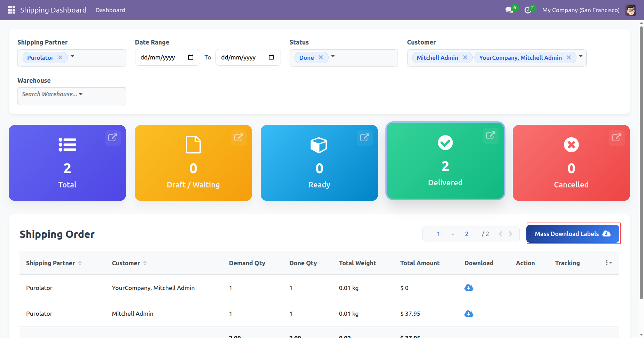Viewport: 644px width, 338px height.
Task: Open the Cancelled card's external link icon
Action: (x=616, y=137)
